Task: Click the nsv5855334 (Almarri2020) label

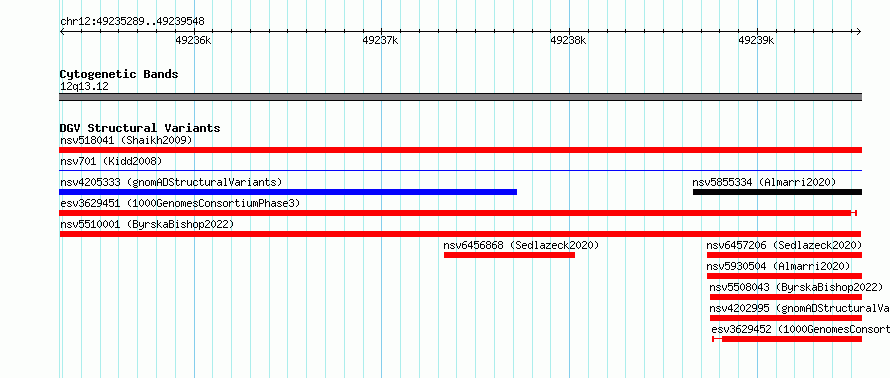Action: click(765, 182)
